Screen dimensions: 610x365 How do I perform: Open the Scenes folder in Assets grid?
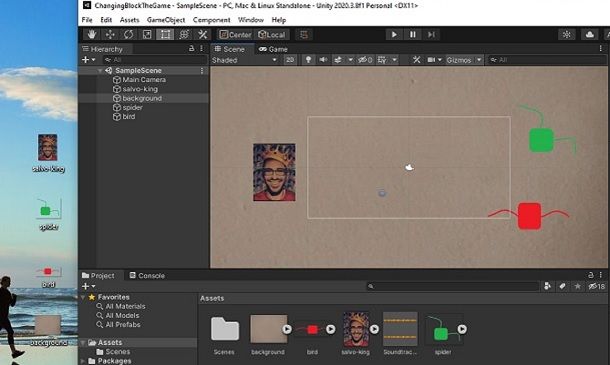224,334
